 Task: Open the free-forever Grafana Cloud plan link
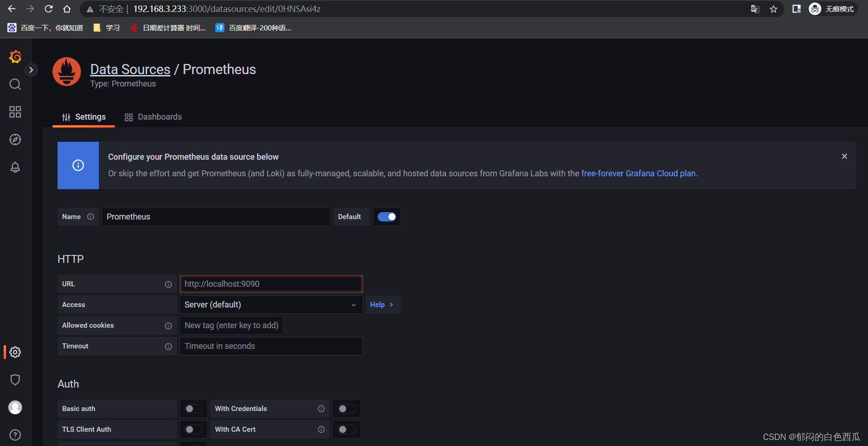click(x=638, y=174)
